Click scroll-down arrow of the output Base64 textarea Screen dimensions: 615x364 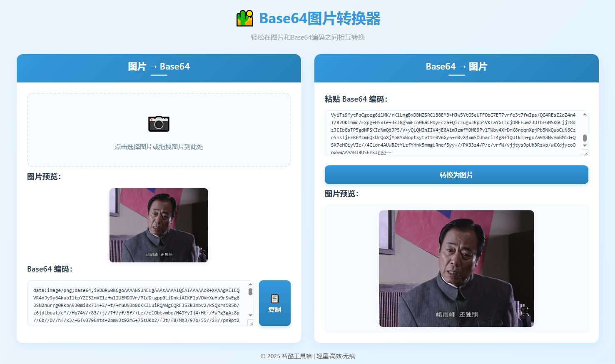tap(250, 315)
